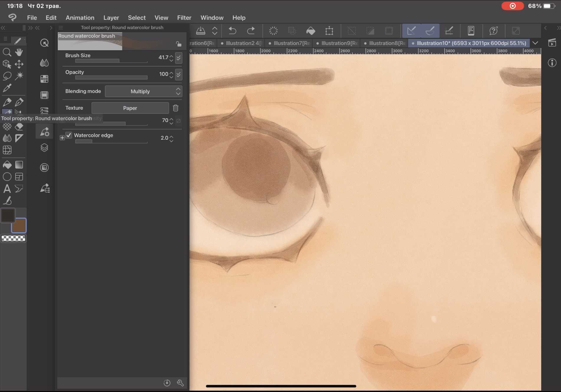Pick the Eyedropper tool

7,88
